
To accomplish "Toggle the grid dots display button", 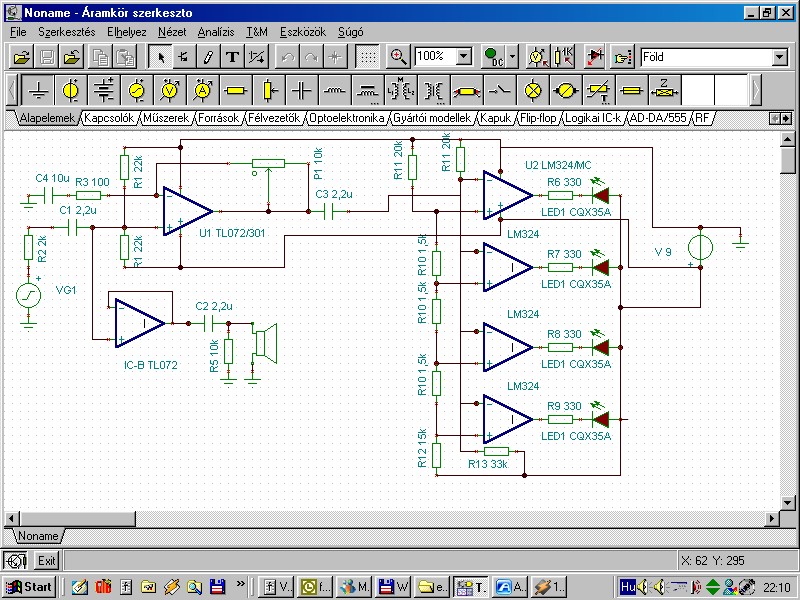I will tap(368, 57).
